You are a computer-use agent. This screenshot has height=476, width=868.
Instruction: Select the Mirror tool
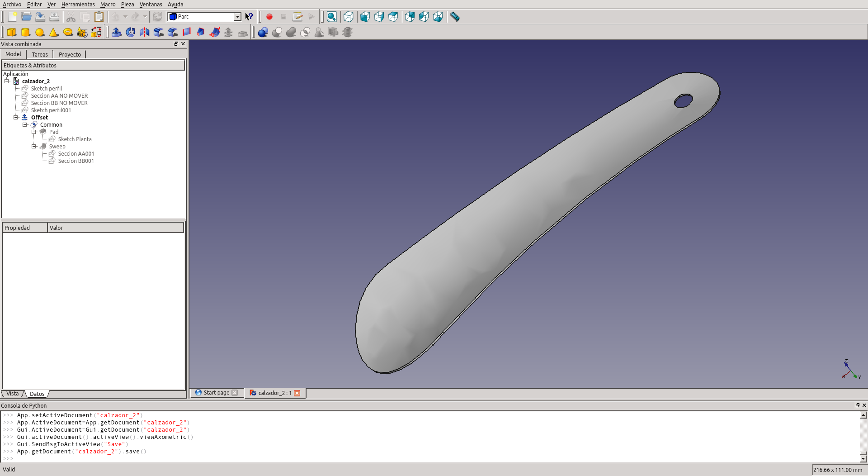(x=145, y=32)
